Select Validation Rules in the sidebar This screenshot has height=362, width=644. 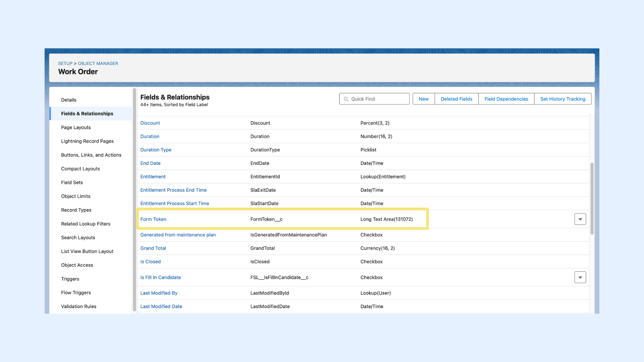[x=78, y=306]
